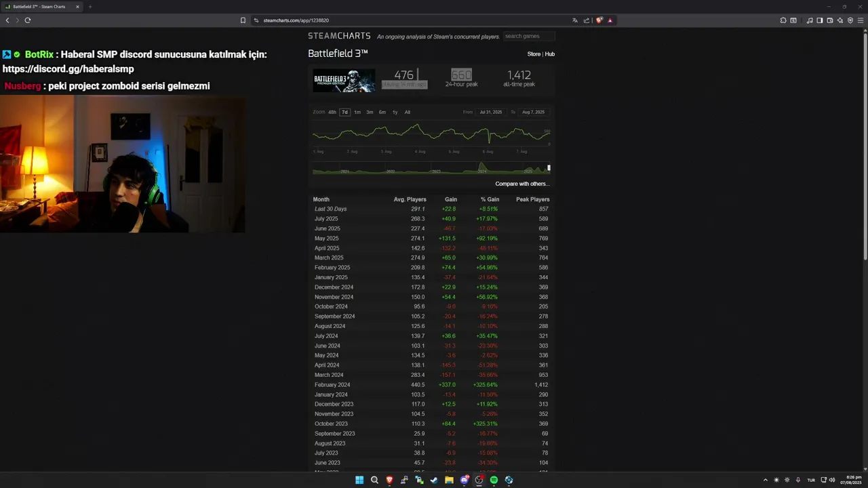The width and height of the screenshot is (868, 488).
Task: Open Brave browser from taskbar
Action: pyautogui.click(x=389, y=480)
